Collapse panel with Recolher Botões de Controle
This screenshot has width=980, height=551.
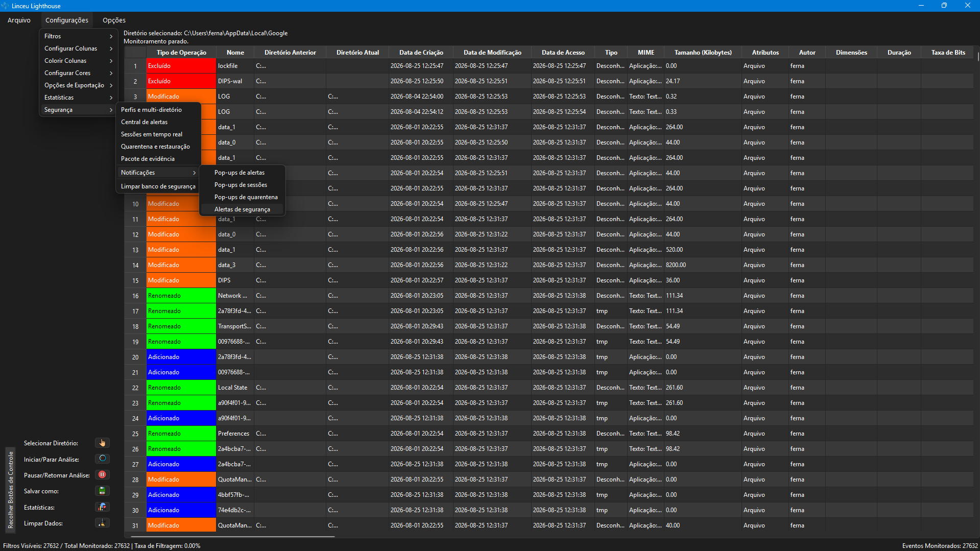tap(10, 490)
